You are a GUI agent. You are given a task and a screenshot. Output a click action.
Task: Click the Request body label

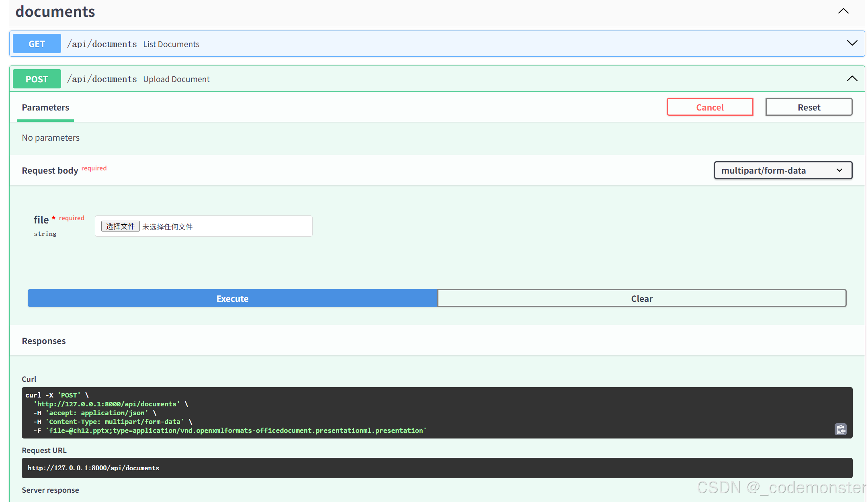50,170
